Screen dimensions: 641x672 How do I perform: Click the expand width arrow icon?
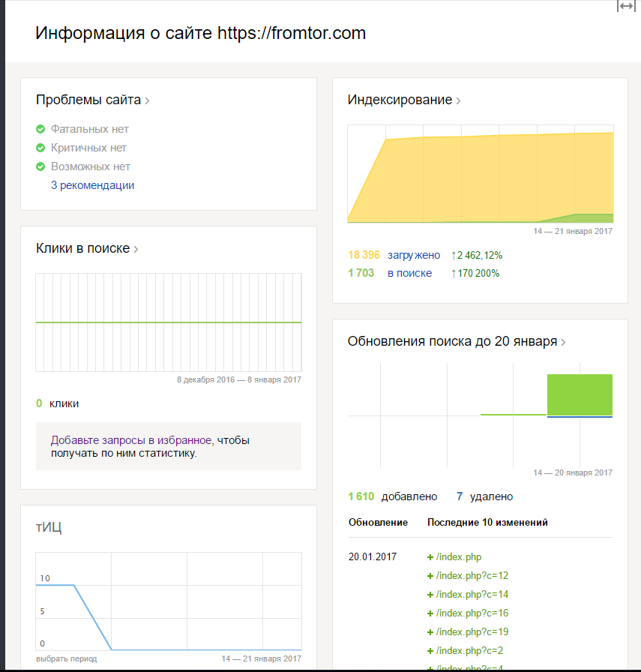[626, 6]
